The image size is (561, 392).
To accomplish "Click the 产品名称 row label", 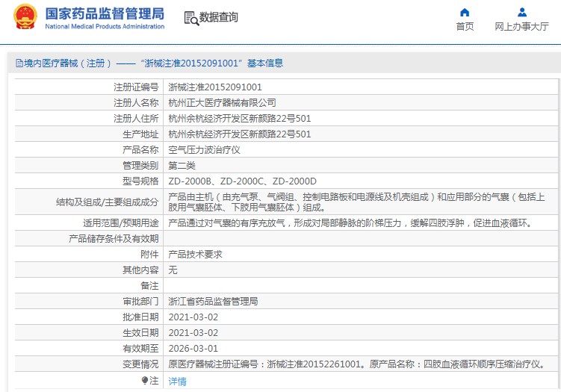I will pyautogui.click(x=140, y=150).
